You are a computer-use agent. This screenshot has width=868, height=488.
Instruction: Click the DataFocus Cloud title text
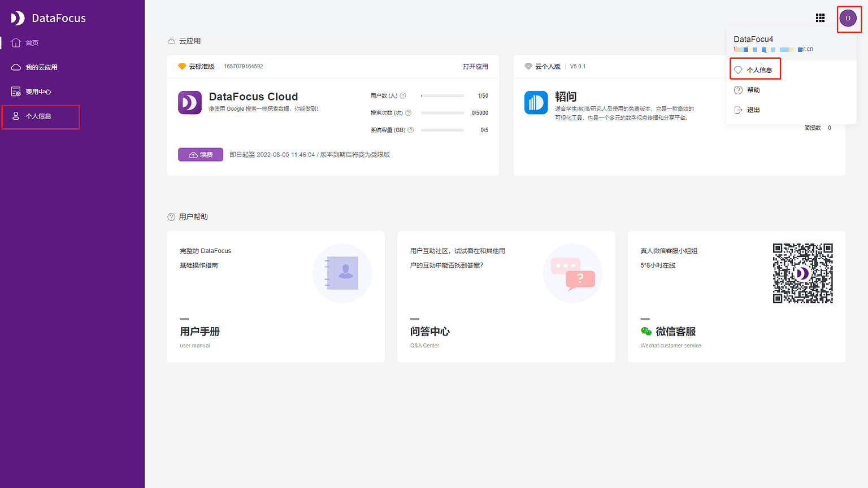[253, 97]
